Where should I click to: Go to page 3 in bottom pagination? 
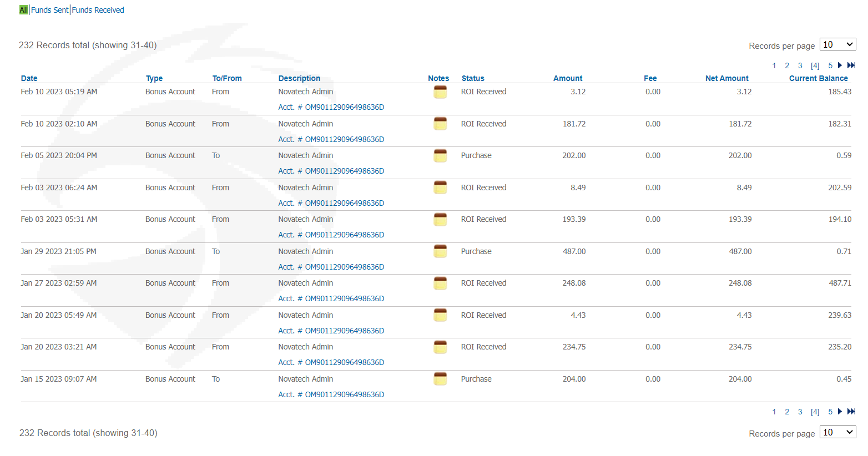[800, 412]
